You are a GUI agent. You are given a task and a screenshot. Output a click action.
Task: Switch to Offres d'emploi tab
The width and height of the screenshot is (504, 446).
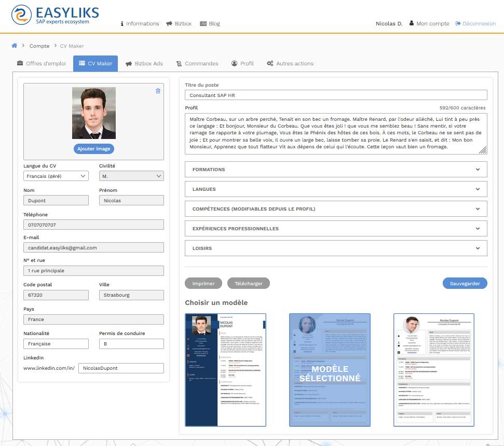click(x=42, y=63)
